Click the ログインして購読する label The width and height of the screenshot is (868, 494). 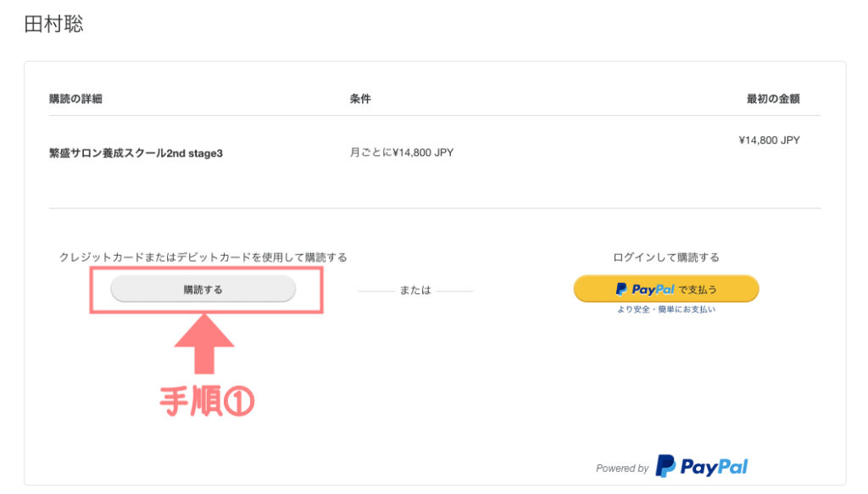coord(666,258)
